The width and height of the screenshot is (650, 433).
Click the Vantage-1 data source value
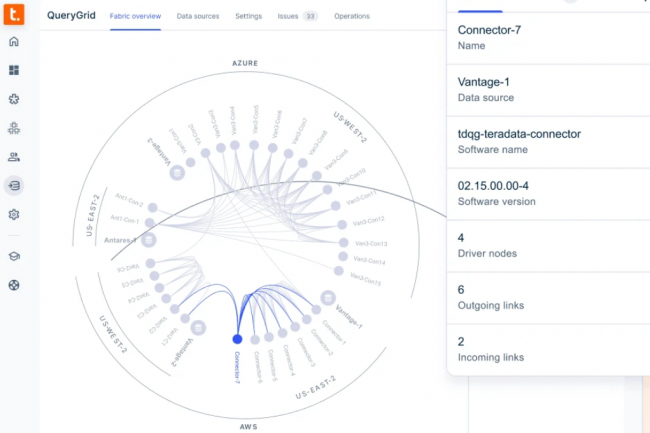tap(483, 82)
